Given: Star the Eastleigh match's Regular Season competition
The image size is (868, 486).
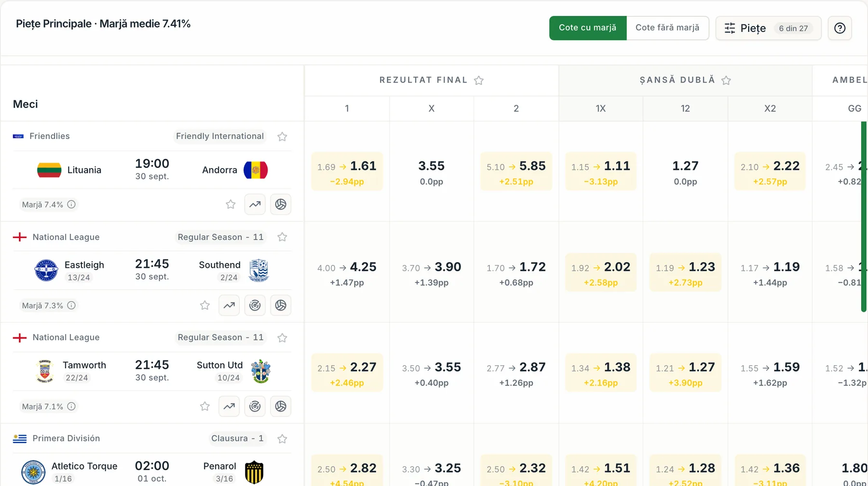Looking at the screenshot, I should [282, 237].
